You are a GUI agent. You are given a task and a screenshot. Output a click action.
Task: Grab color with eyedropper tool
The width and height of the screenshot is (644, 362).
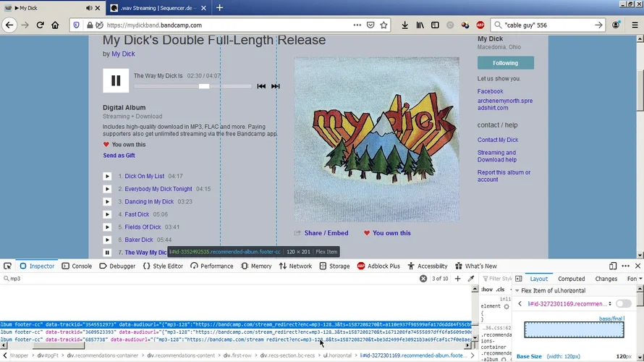(x=470, y=279)
